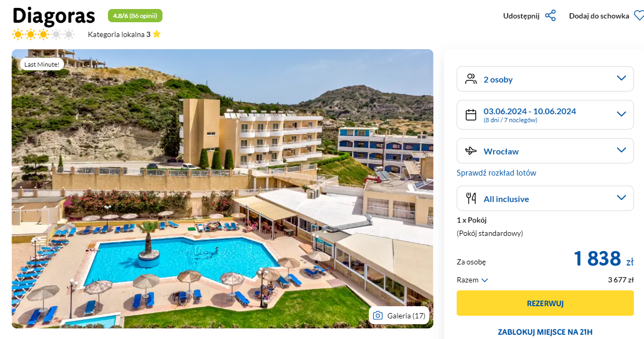
Task: Click the yellow star beside Kategoria lokalna 3
Action: click(x=157, y=34)
